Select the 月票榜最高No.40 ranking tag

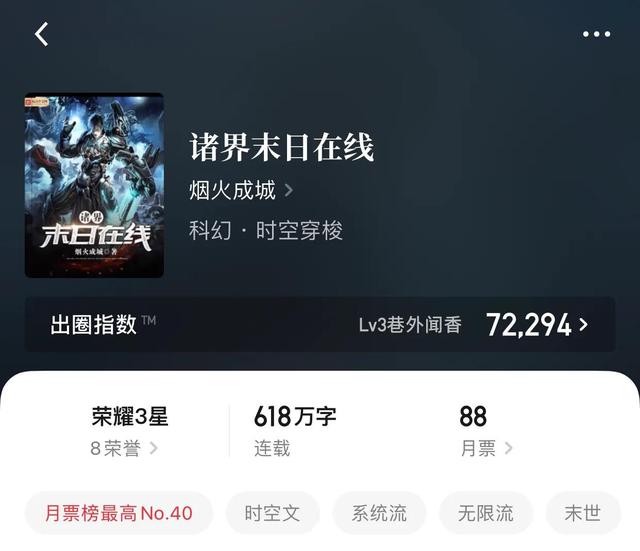(x=119, y=513)
